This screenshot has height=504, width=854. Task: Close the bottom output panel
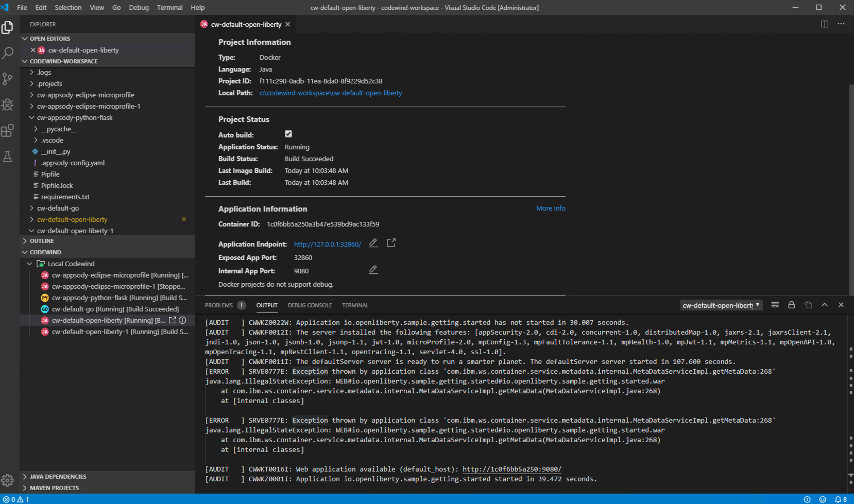(841, 305)
